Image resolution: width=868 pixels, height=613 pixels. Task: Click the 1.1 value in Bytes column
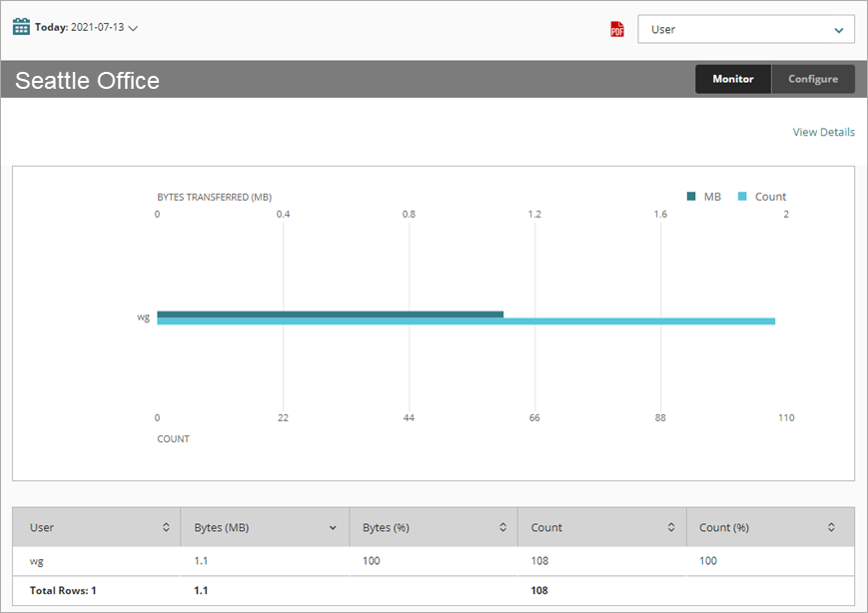[200, 561]
